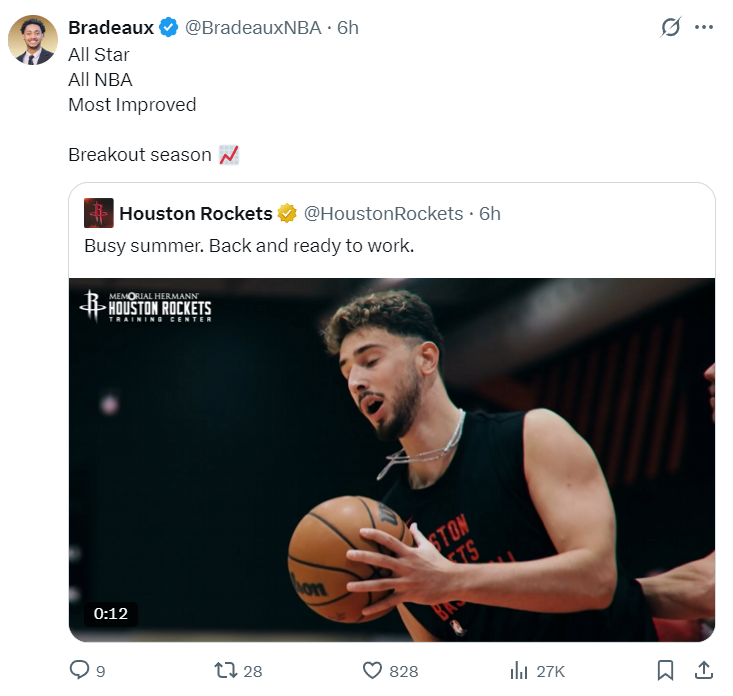This screenshot has height=696, width=733.
Task: Visit the @BradeauxNBA handle
Action: pyautogui.click(x=253, y=28)
